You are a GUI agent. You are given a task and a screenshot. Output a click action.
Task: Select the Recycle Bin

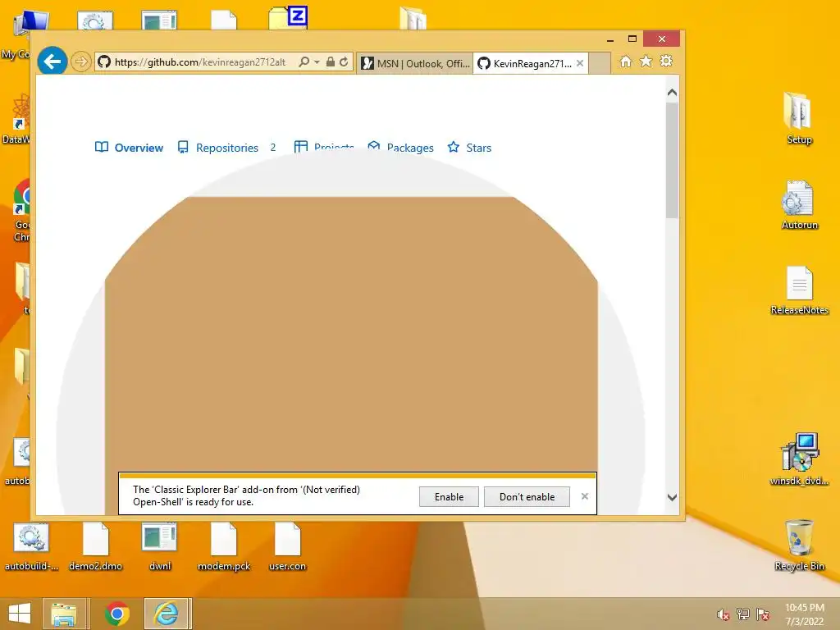(x=799, y=545)
